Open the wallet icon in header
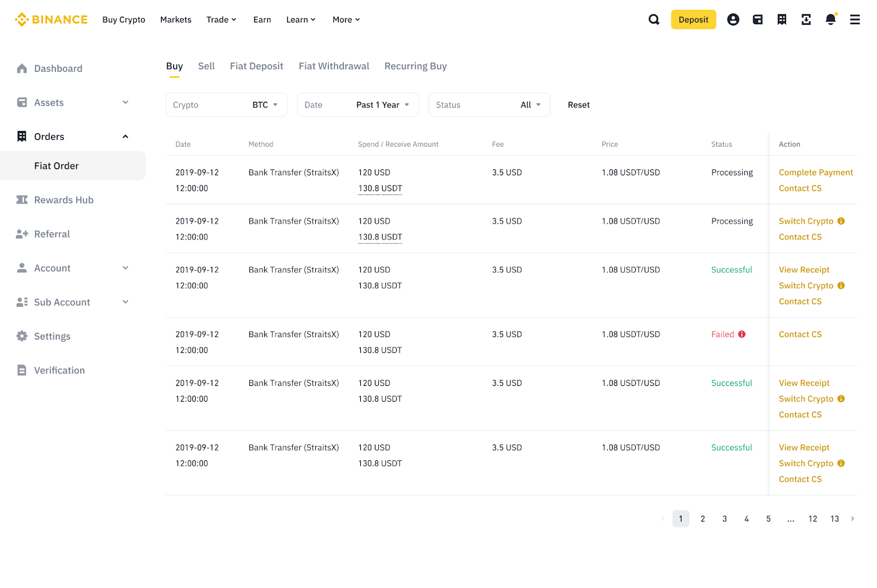Viewport: 877px width, 588px height. pos(758,20)
